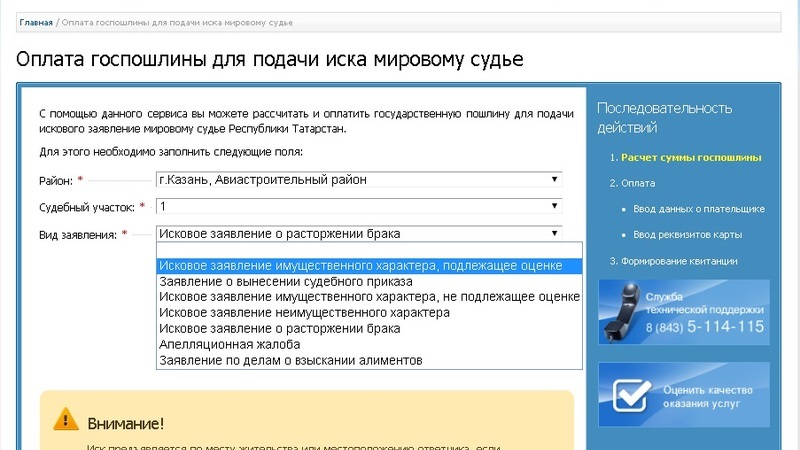The width and height of the screenshot is (800, 450).
Task: Click 'Расчет суммы госпошлины' step
Action: (x=691, y=157)
